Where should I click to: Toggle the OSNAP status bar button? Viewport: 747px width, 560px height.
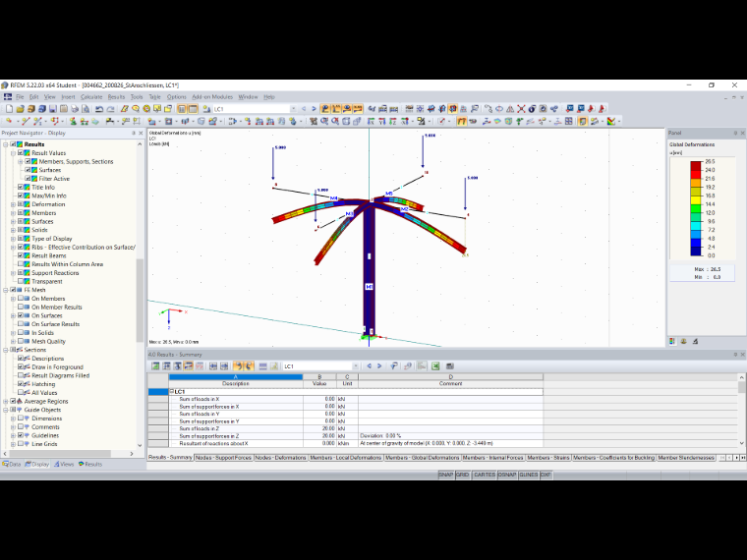point(507,475)
